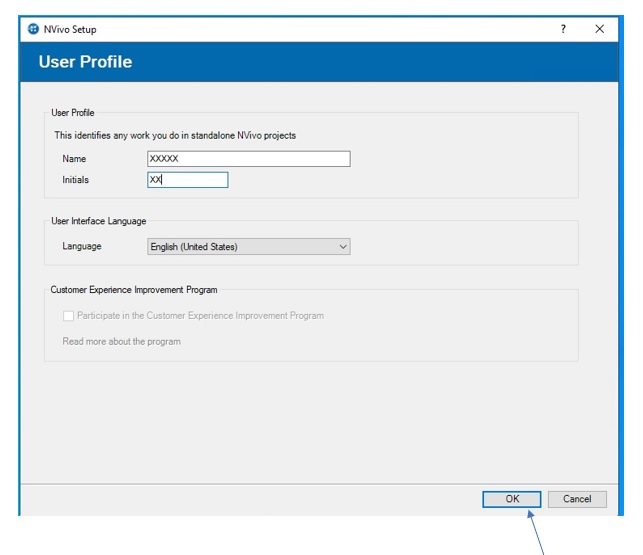Close the NVivo Setup dialog

coord(600,29)
